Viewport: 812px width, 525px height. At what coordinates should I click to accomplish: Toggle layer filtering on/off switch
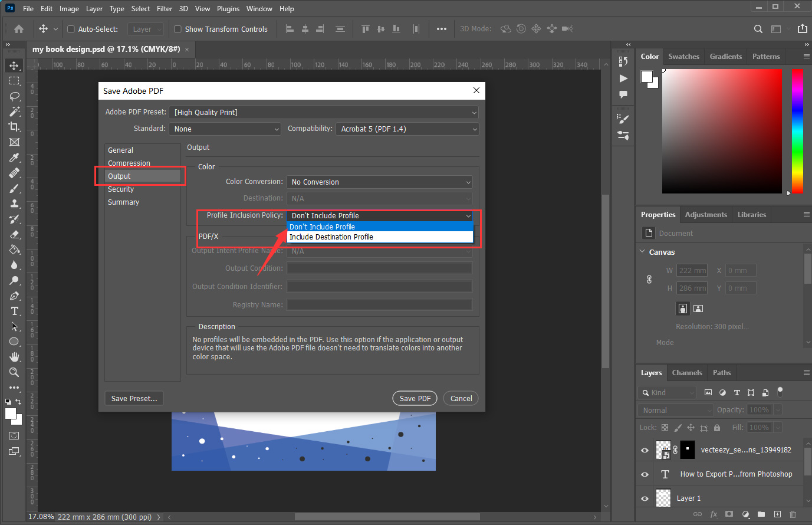(x=780, y=391)
